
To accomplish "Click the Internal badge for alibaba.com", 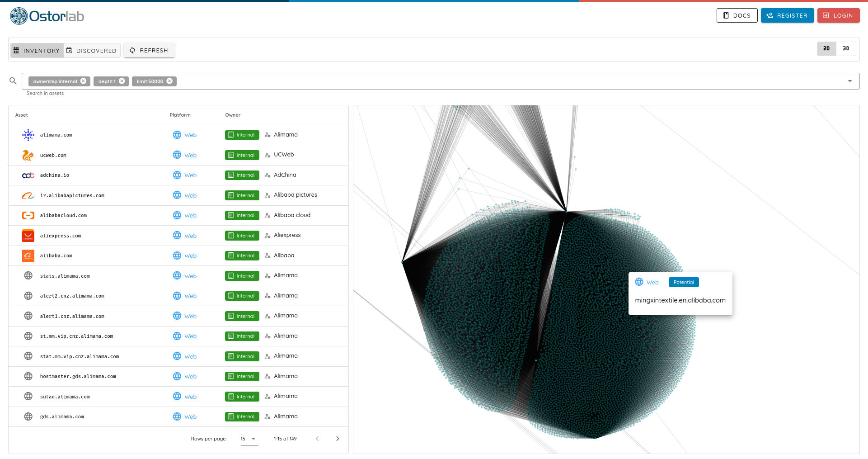I will point(242,256).
